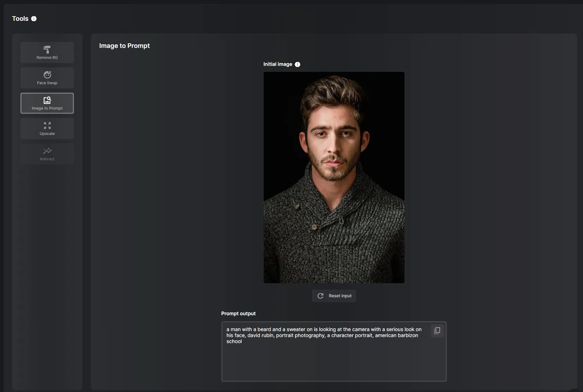This screenshot has width=583, height=392.
Task: Select the Image to Prompt tool
Action: 47,103
